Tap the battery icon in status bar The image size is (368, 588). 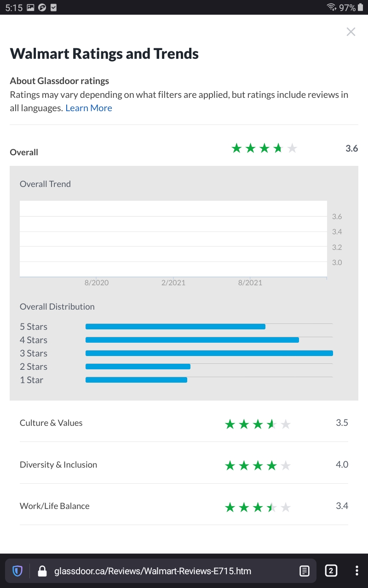[361, 7]
